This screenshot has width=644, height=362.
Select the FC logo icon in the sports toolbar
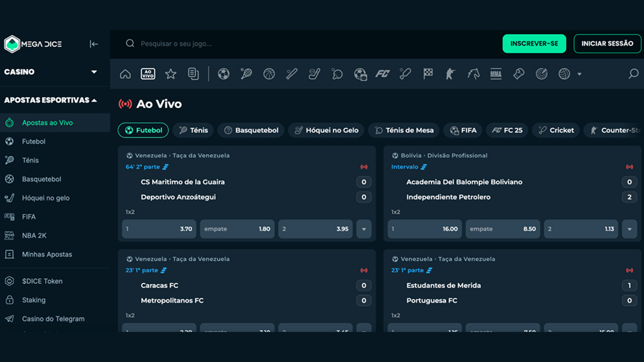(x=382, y=74)
